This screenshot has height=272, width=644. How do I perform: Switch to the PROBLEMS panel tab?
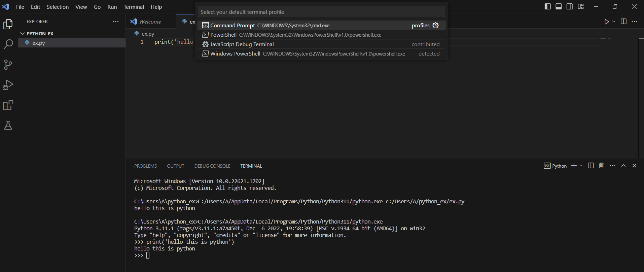click(x=145, y=166)
